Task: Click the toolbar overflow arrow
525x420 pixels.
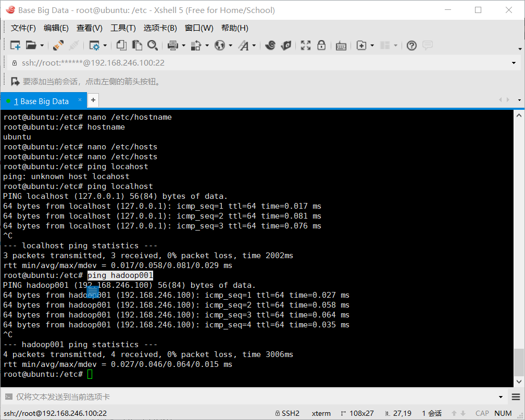Action: (x=520, y=49)
